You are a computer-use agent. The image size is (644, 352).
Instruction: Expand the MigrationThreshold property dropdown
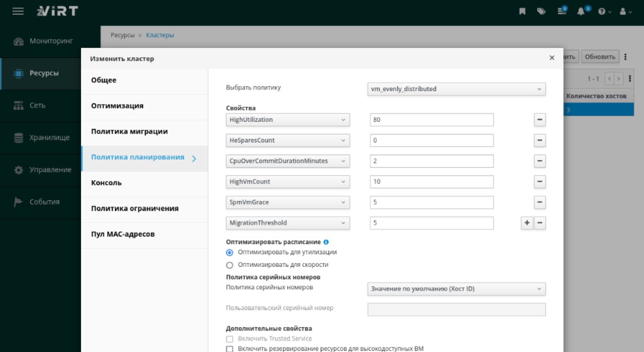point(288,223)
